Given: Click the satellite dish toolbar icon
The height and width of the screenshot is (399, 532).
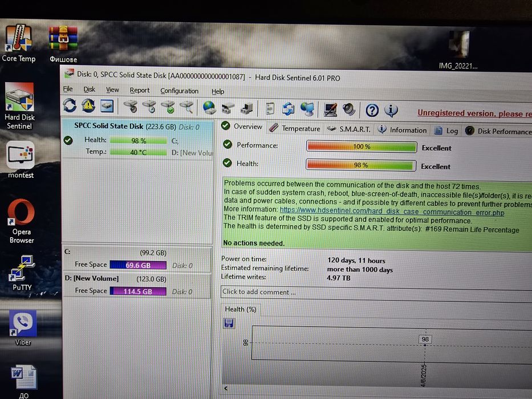Looking at the screenshot, I should coord(228,108).
